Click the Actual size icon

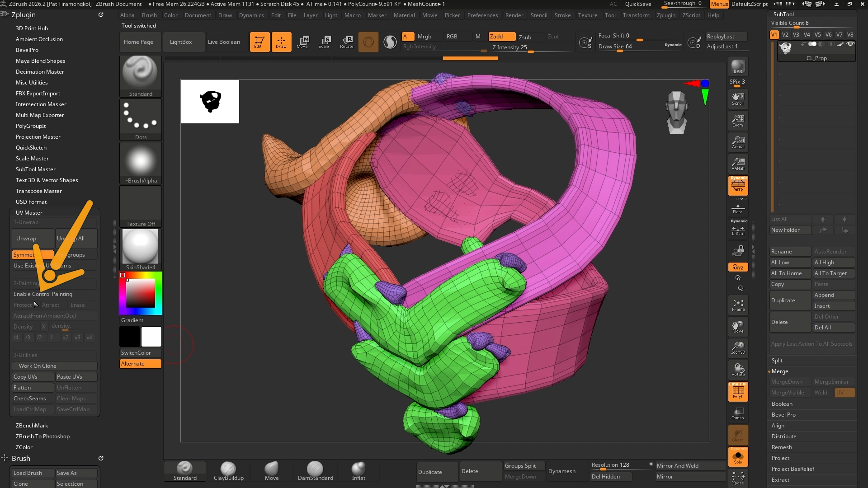pyautogui.click(x=738, y=142)
